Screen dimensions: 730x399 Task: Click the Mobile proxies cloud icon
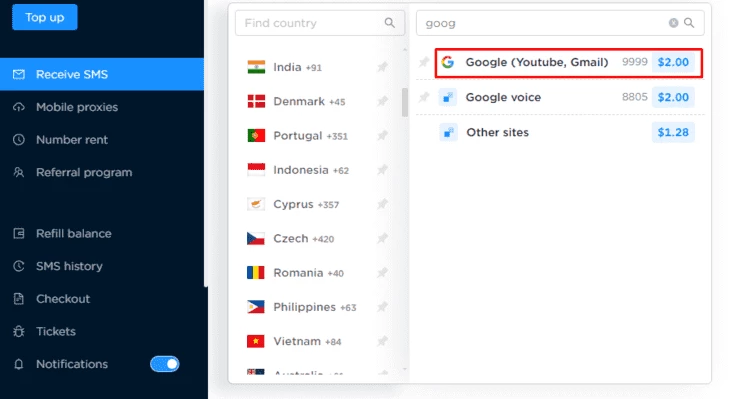(x=19, y=107)
